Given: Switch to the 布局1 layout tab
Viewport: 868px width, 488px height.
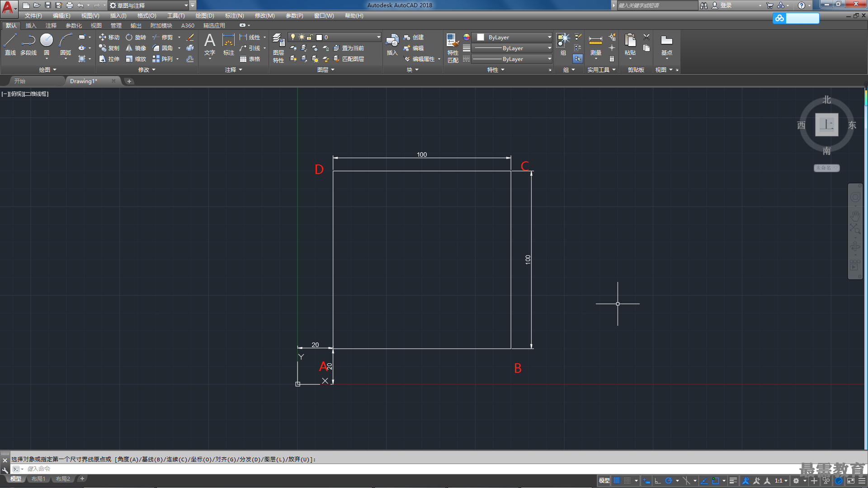Looking at the screenshot, I should pyautogui.click(x=38, y=479).
